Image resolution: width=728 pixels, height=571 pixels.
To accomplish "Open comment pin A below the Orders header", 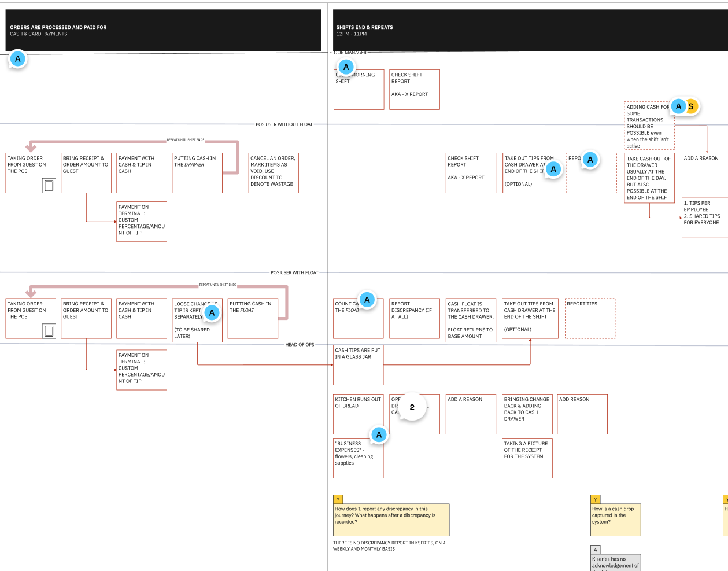I will tap(18, 58).
